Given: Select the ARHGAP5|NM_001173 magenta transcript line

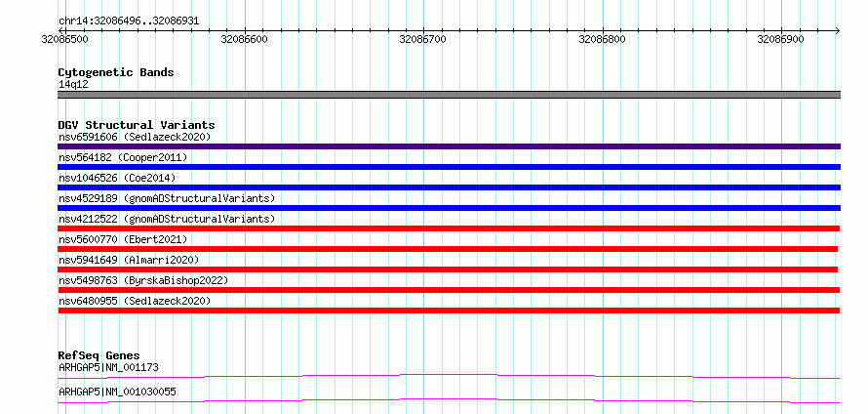Looking at the screenshot, I should pos(449,376).
